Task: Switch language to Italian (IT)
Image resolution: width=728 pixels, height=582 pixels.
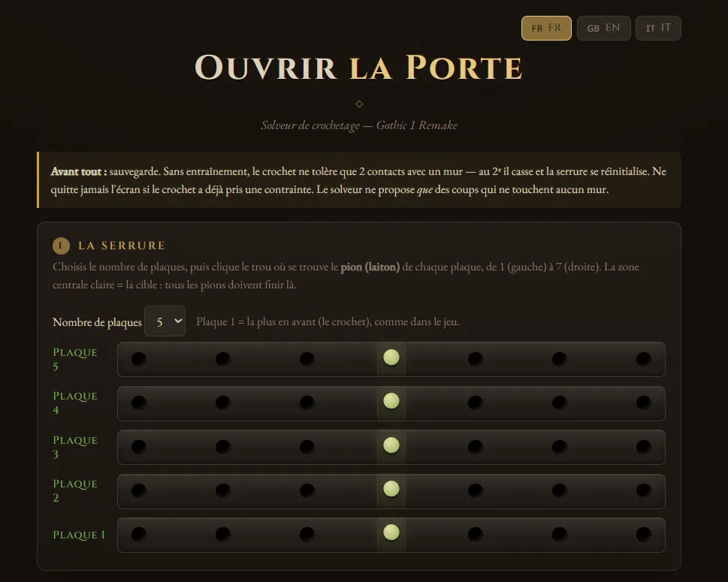Action: (x=658, y=28)
